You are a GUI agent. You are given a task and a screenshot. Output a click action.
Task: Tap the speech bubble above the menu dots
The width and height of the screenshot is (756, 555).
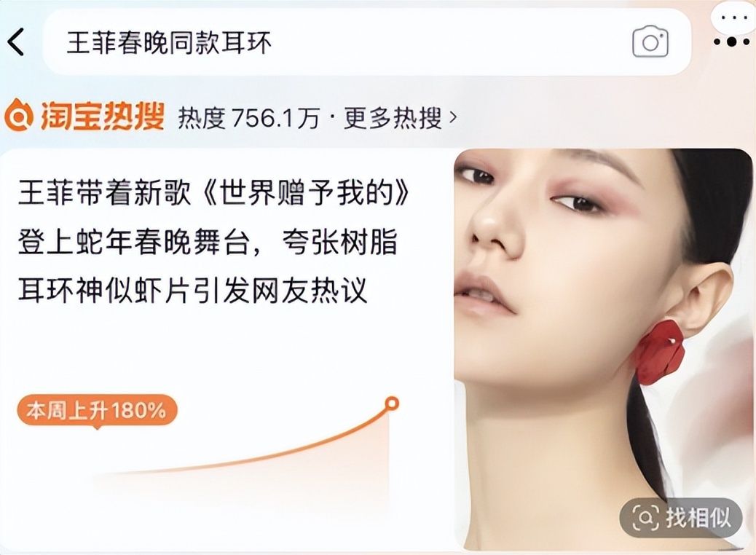pos(734,18)
